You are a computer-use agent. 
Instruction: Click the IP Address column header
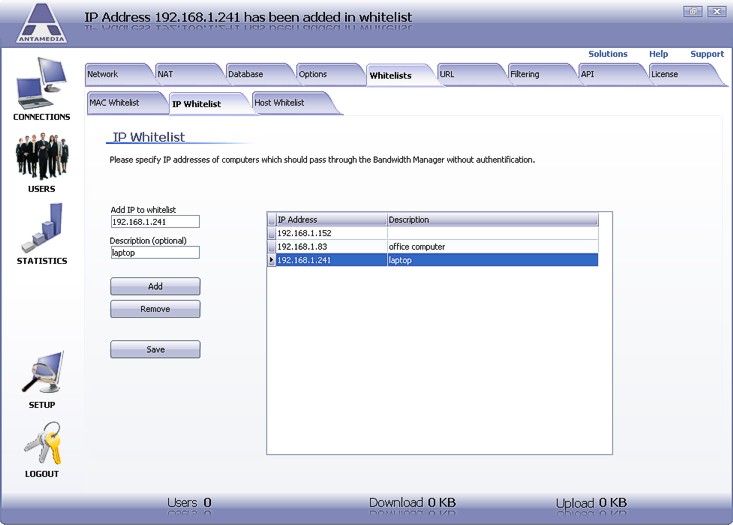[331, 219]
